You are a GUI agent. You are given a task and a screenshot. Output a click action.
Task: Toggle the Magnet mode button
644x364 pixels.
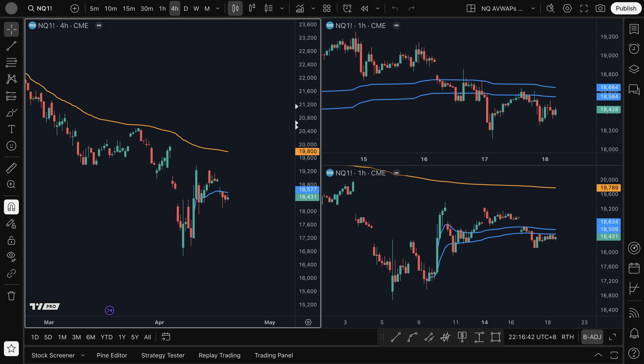click(11, 207)
